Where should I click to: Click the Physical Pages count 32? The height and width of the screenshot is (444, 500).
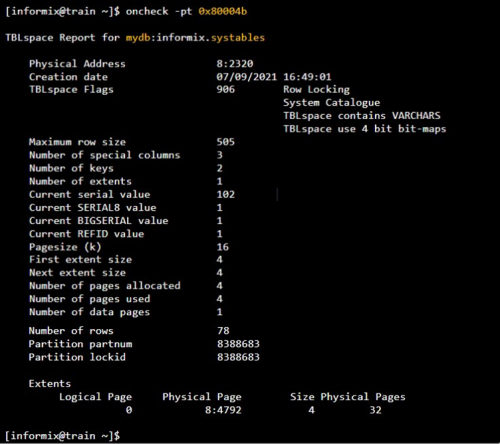375,410
